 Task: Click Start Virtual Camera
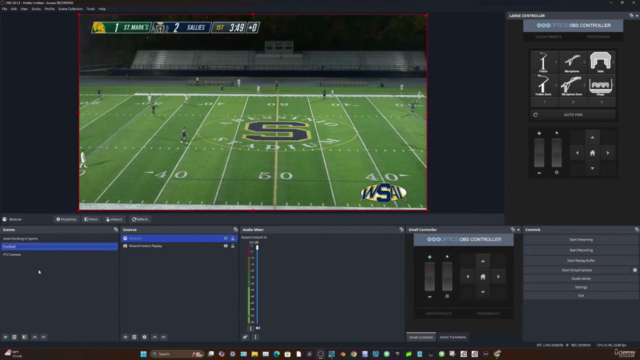pyautogui.click(x=577, y=270)
